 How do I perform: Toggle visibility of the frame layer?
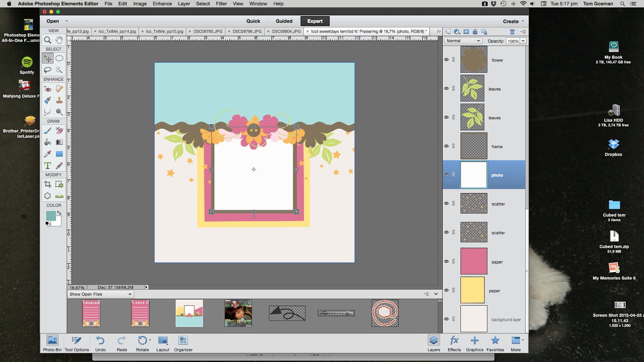tap(446, 146)
